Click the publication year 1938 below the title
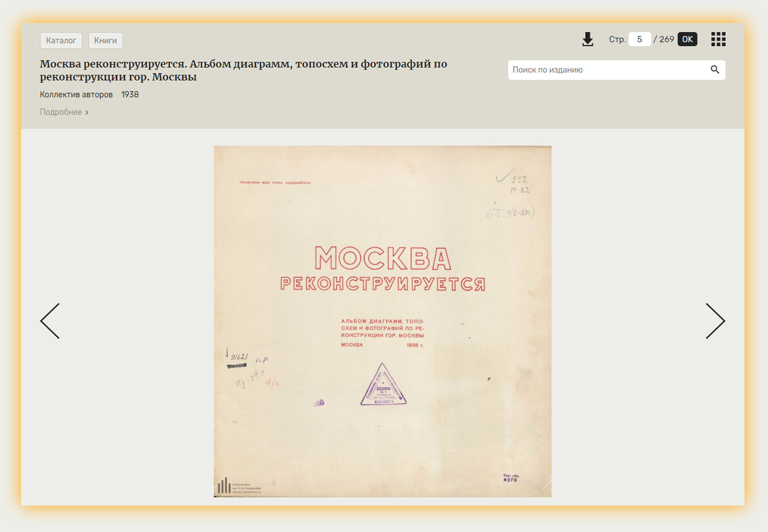The image size is (768, 532). tap(130, 95)
